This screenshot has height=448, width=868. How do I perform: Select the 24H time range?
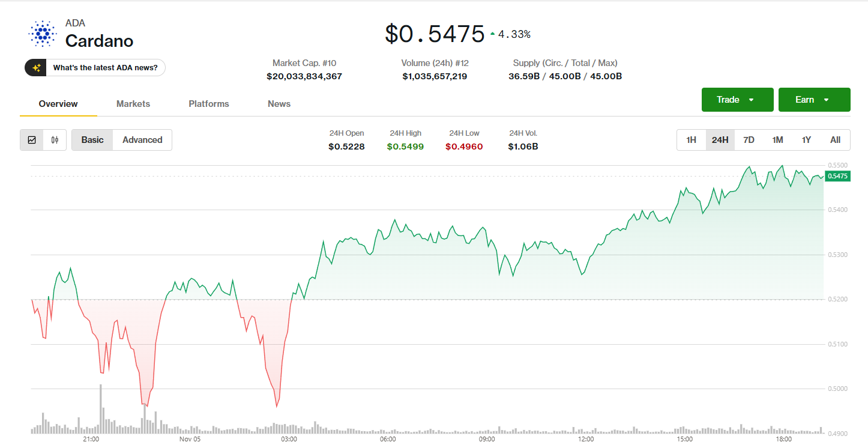[720, 140]
